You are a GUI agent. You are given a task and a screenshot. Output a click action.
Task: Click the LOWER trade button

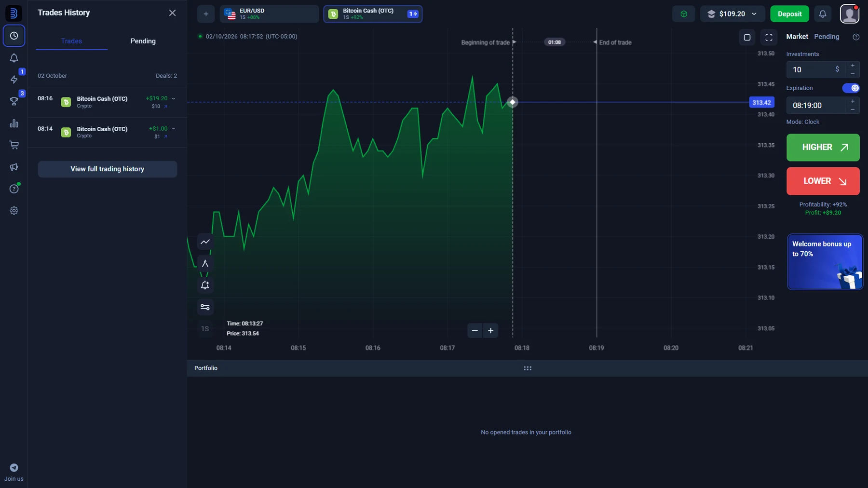823,181
